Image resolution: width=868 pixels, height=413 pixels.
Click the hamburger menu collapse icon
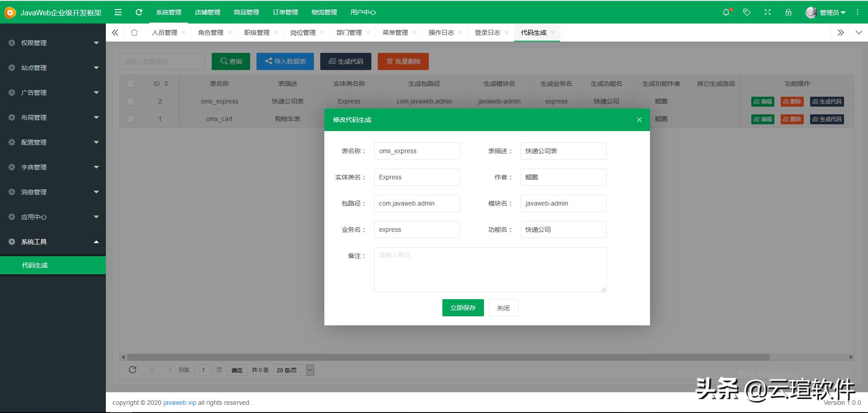click(118, 12)
